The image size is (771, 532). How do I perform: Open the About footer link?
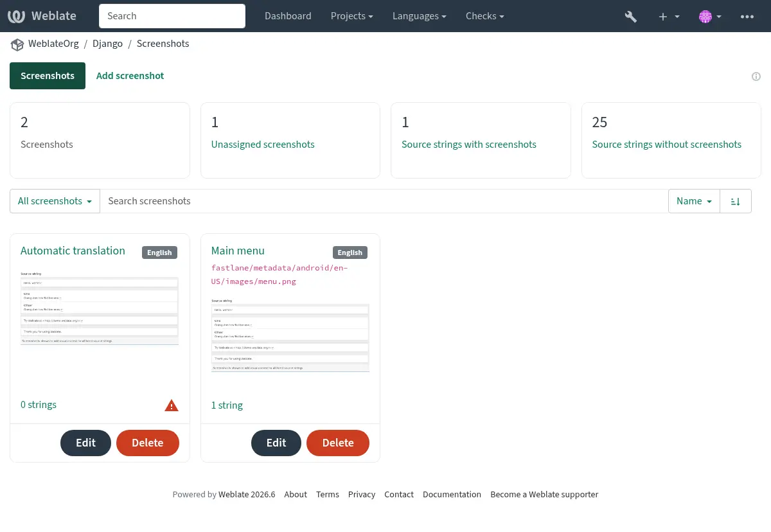coord(296,495)
